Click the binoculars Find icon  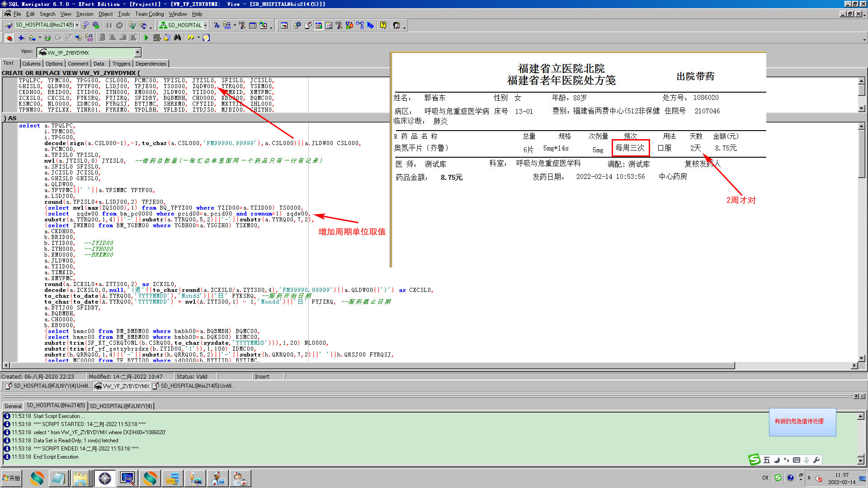coord(177,38)
